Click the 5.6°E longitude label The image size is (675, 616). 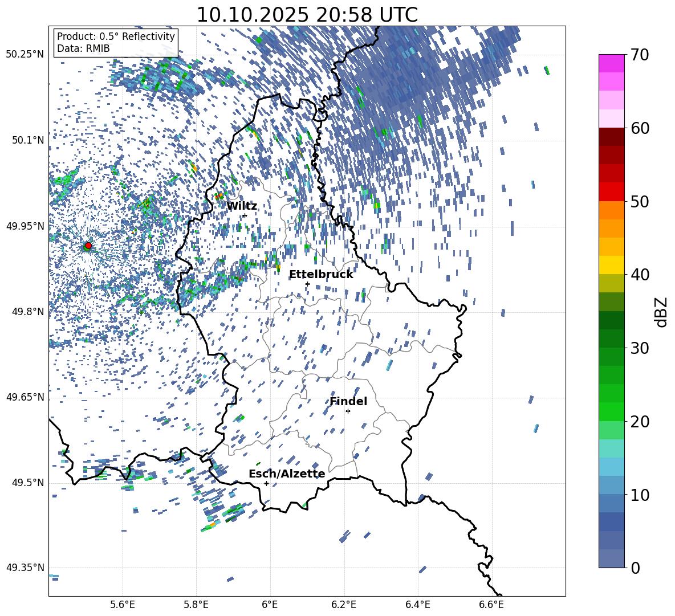(123, 605)
